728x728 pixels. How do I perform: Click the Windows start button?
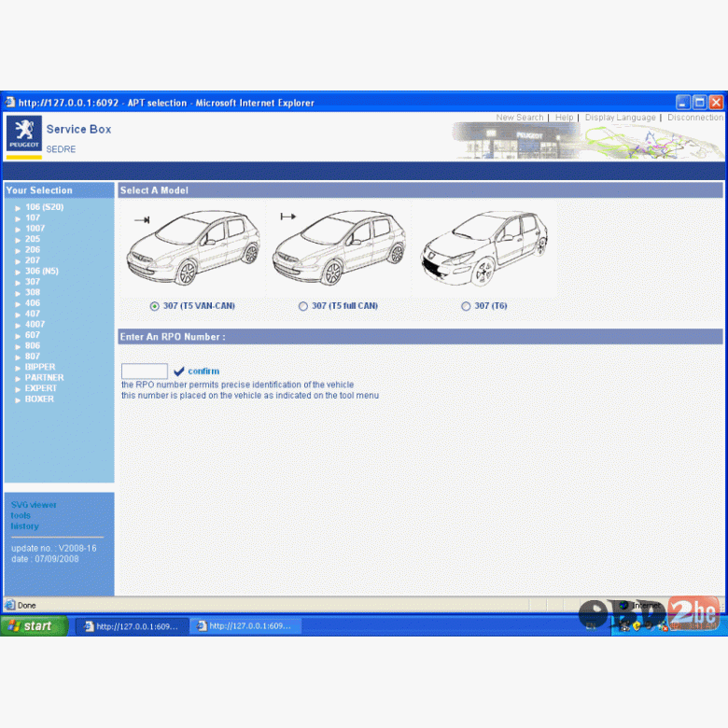pyautogui.click(x=35, y=626)
